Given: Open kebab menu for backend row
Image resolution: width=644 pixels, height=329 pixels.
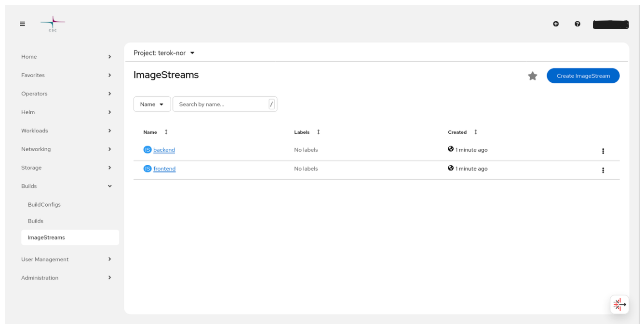Looking at the screenshot, I should (603, 151).
